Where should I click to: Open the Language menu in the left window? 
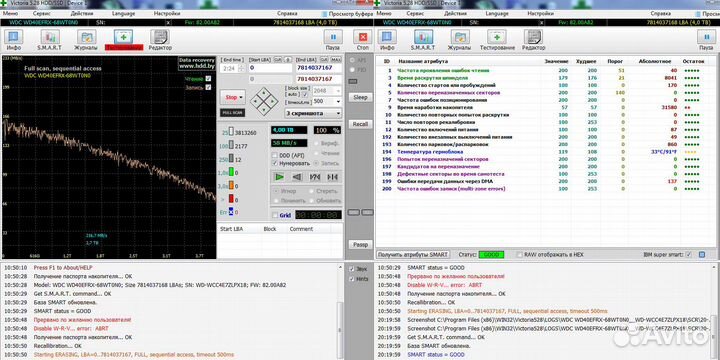click(123, 14)
